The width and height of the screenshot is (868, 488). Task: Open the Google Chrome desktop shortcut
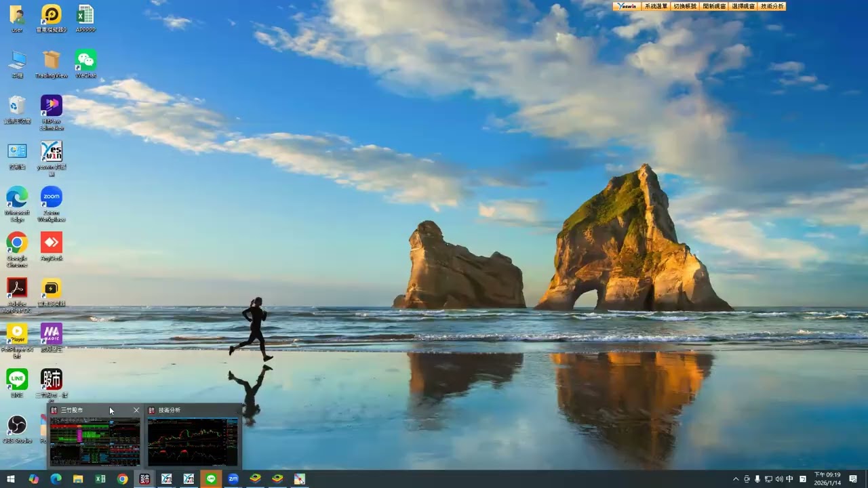[x=17, y=249]
